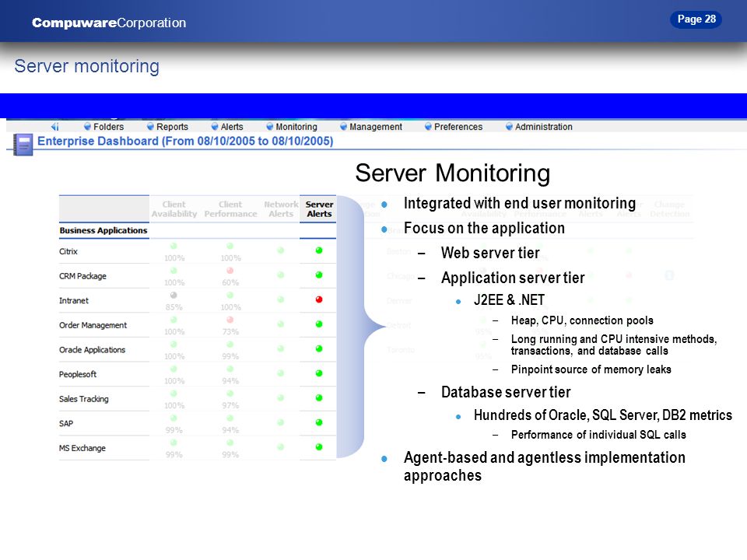Click the 85% Intranet availability value
747x560 pixels.
pos(174,307)
